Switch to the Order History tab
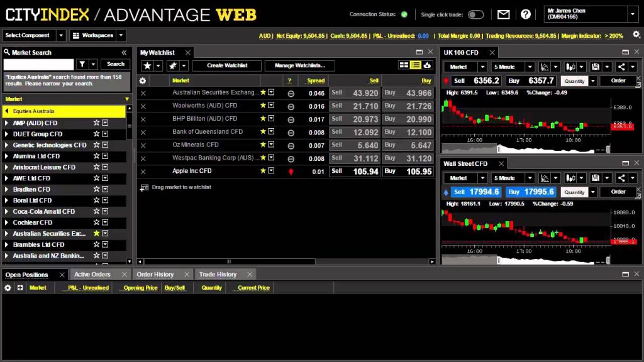The height and width of the screenshot is (362, 644). 155,274
